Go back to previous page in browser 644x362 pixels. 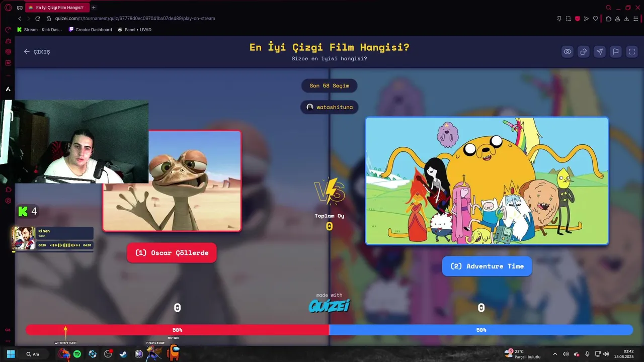pos(20,19)
